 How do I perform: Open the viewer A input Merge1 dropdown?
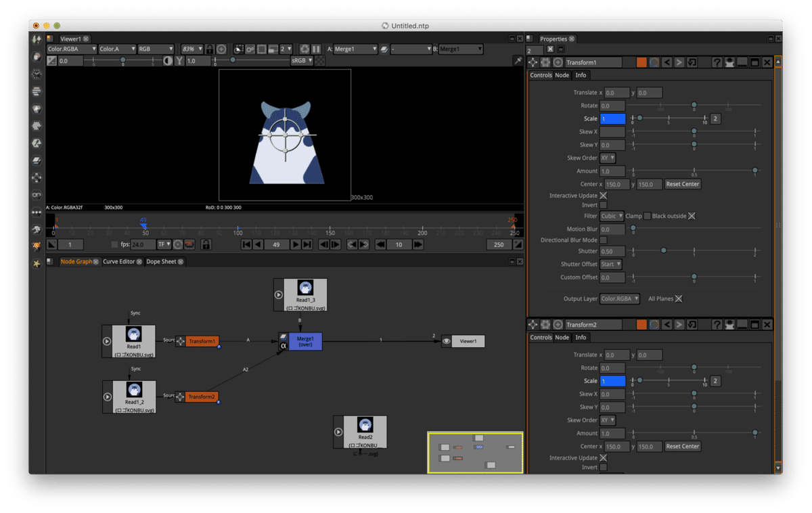pos(356,49)
